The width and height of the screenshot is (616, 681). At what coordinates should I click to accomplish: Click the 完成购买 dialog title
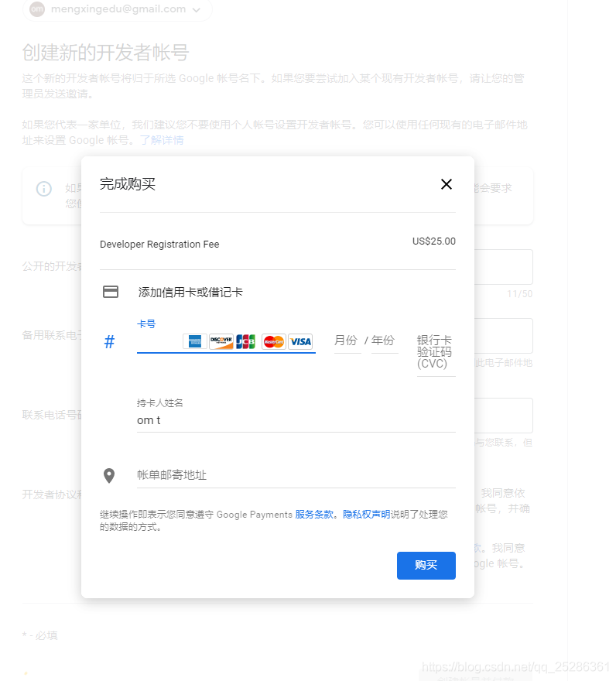click(127, 184)
